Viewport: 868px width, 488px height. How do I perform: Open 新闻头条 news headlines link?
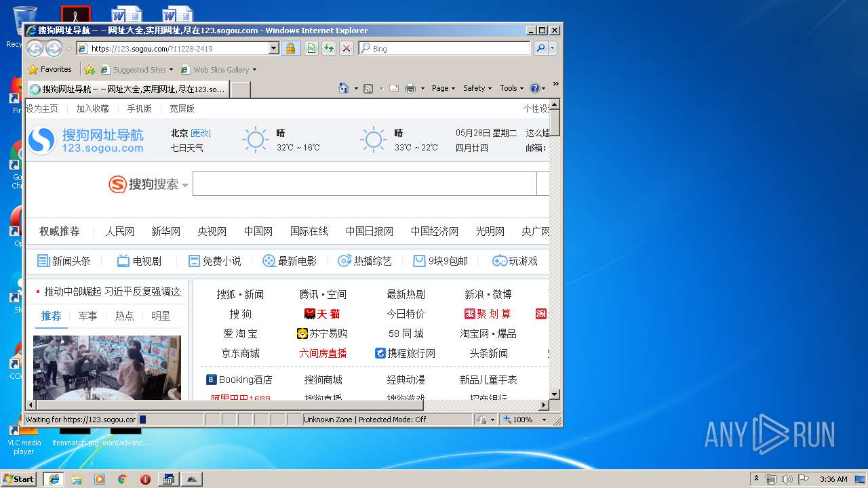64,261
